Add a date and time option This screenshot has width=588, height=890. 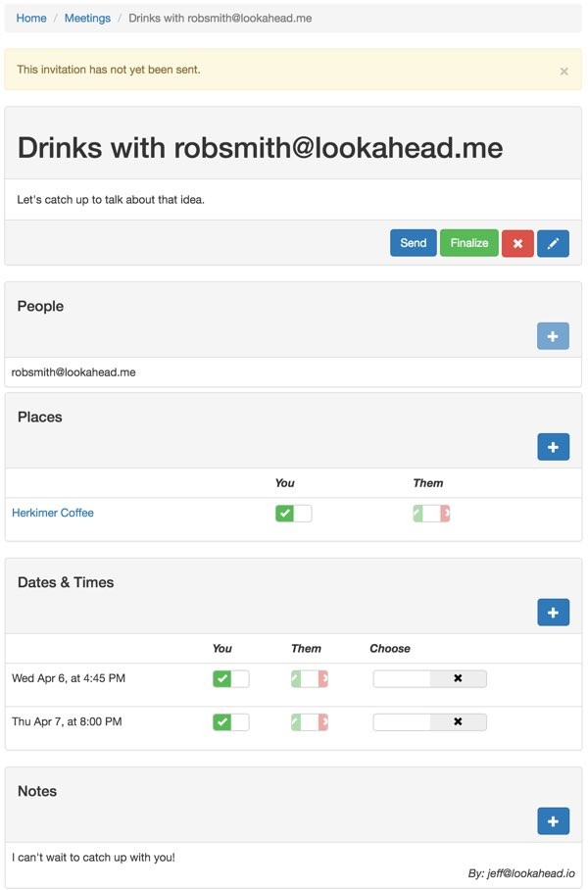coord(554,612)
